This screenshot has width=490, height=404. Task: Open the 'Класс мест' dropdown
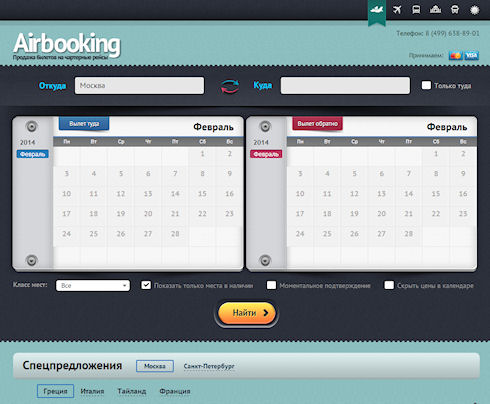93,285
